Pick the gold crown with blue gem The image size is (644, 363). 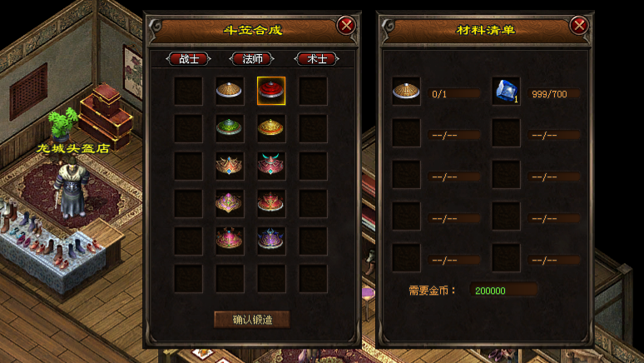click(229, 166)
